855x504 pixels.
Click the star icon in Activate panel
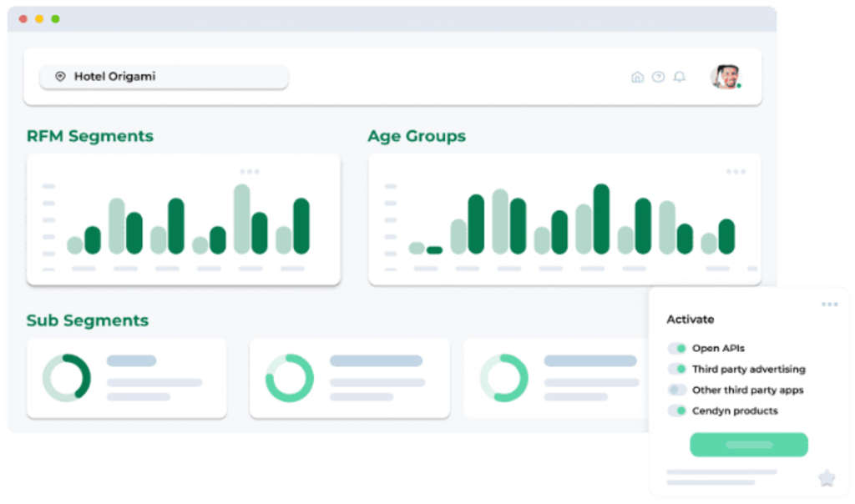point(826,478)
